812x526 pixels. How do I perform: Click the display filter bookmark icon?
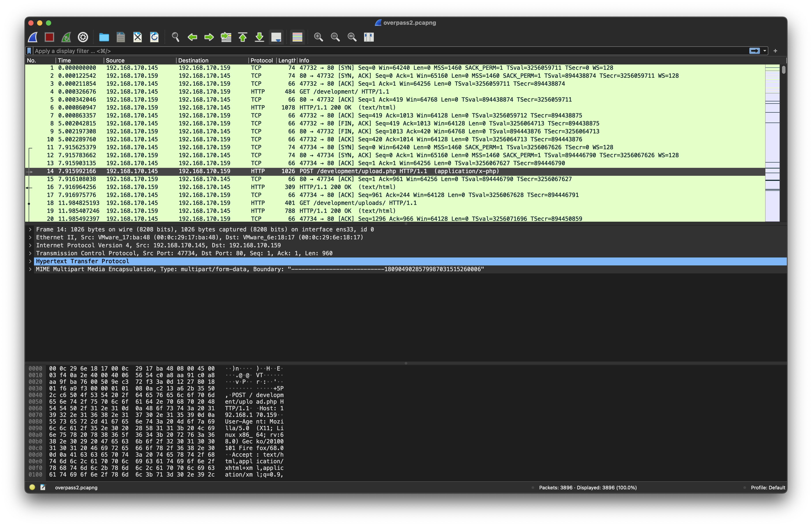tap(29, 51)
